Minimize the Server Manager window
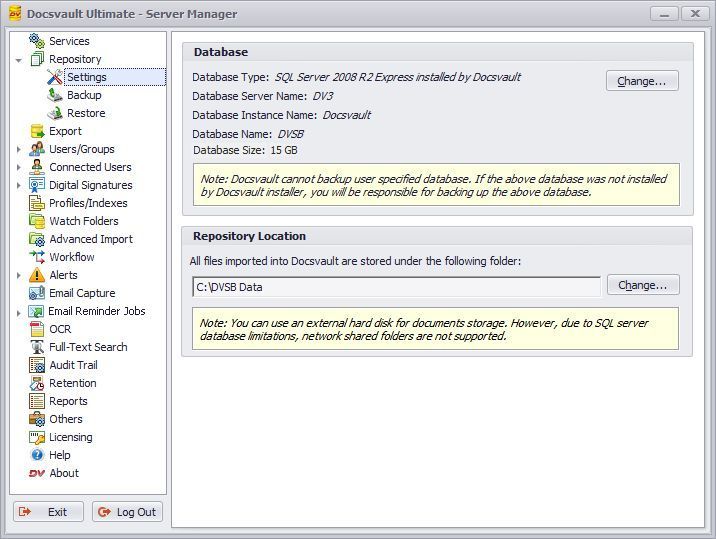 click(664, 14)
